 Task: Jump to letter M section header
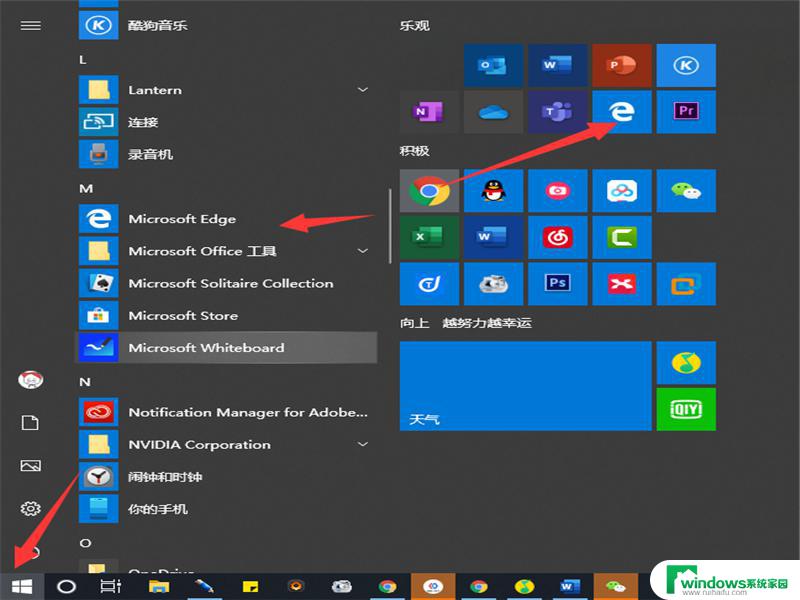[x=86, y=189]
